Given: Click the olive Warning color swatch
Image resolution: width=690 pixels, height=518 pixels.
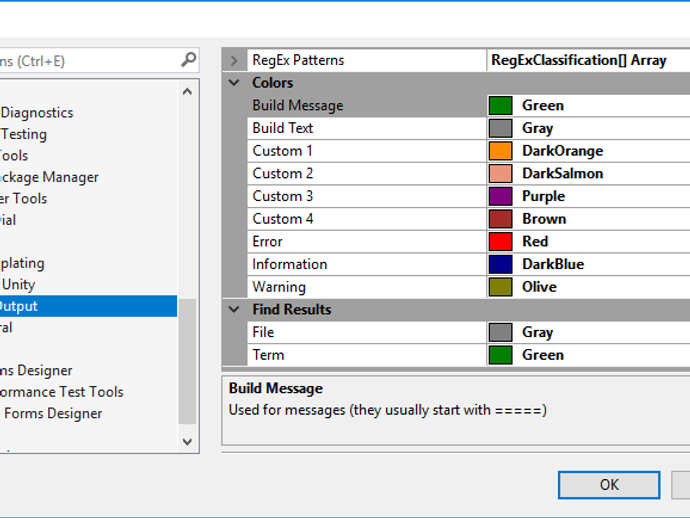Looking at the screenshot, I should (x=500, y=287).
